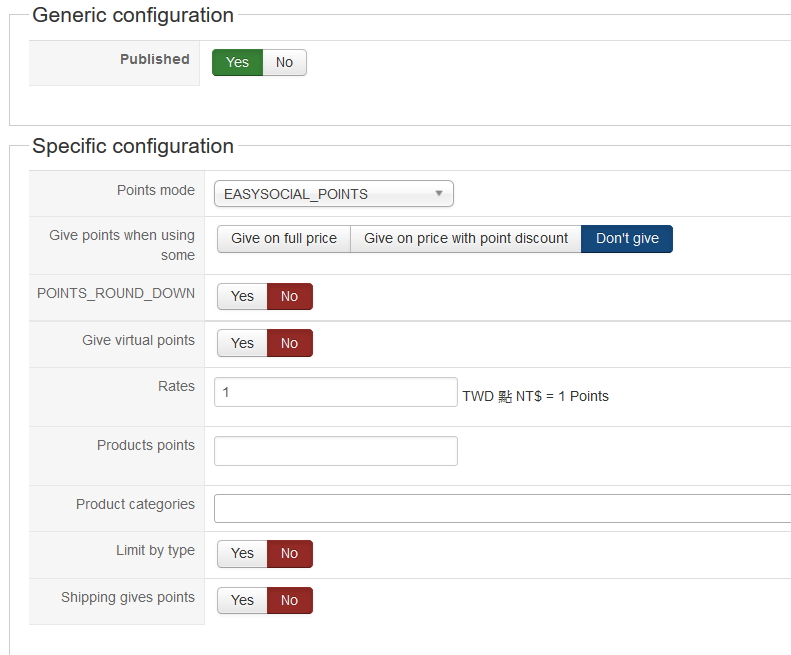The height and width of the screenshot is (655, 791).
Task: Set POINTS_ROUND_DOWN to No
Action: tap(289, 296)
